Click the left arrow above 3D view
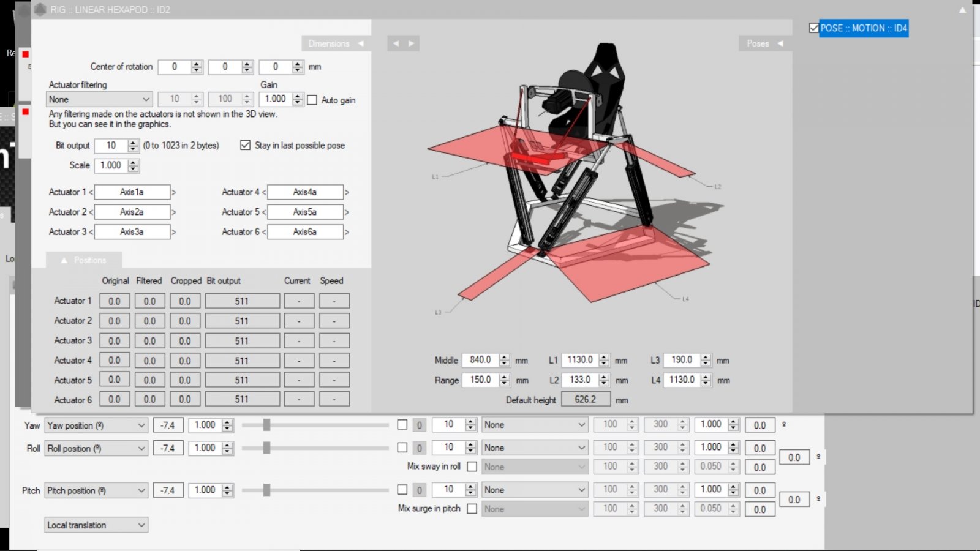 396,43
